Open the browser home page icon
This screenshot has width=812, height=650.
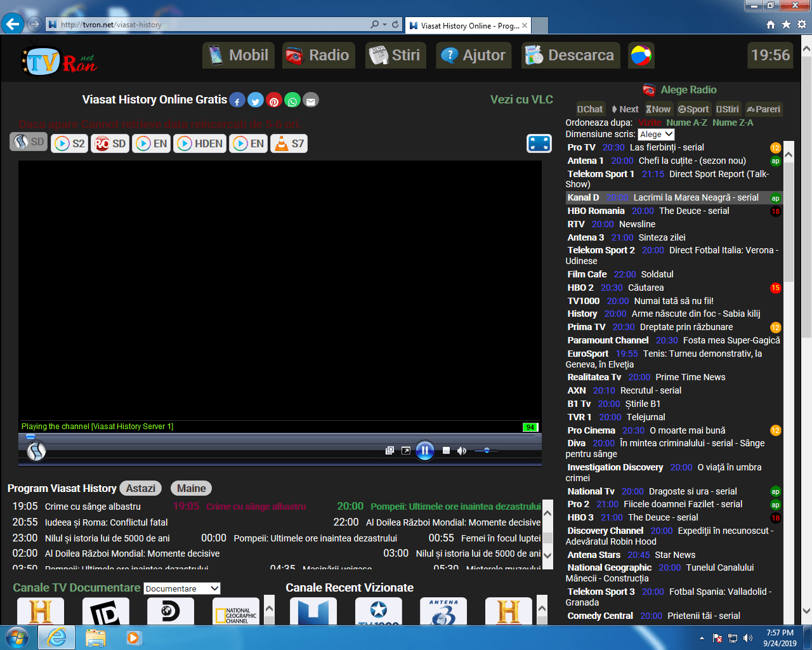click(x=771, y=25)
